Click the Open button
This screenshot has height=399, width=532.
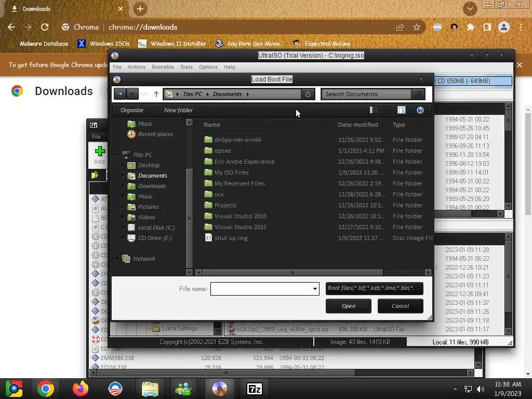(x=349, y=306)
